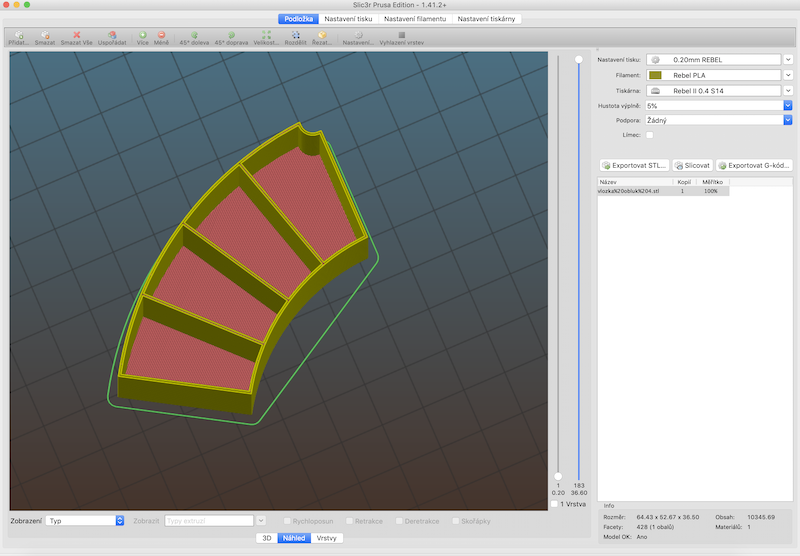Click the Velikost scale icon
The width and height of the screenshot is (800, 556).
266,35
